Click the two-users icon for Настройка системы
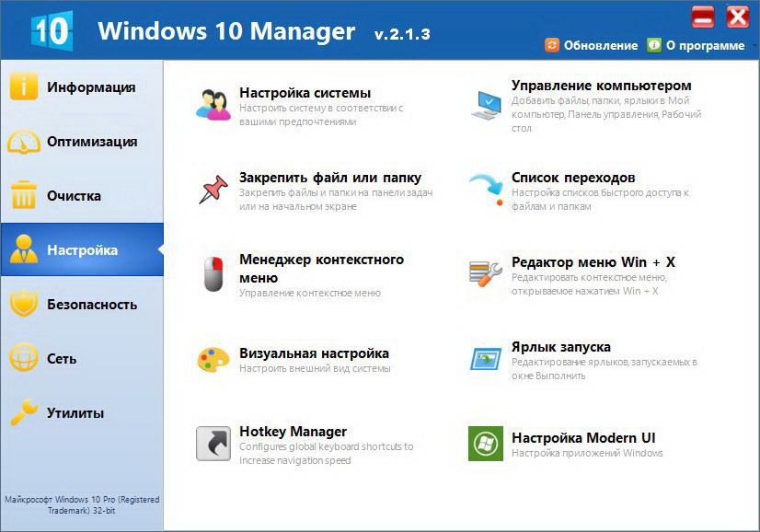 tap(213, 104)
